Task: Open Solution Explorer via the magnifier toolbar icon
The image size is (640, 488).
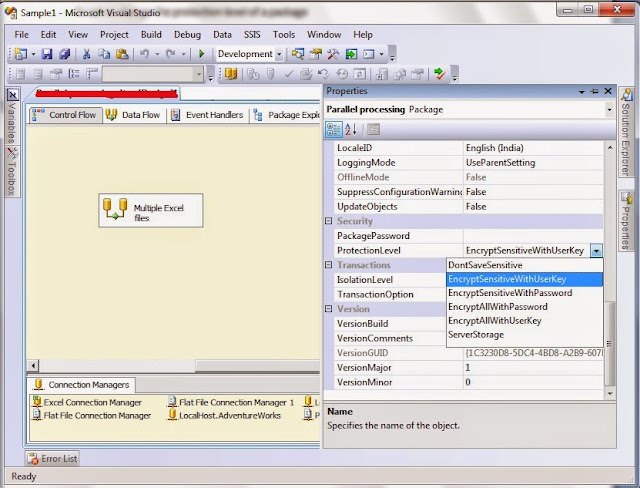Action: click(x=298, y=54)
